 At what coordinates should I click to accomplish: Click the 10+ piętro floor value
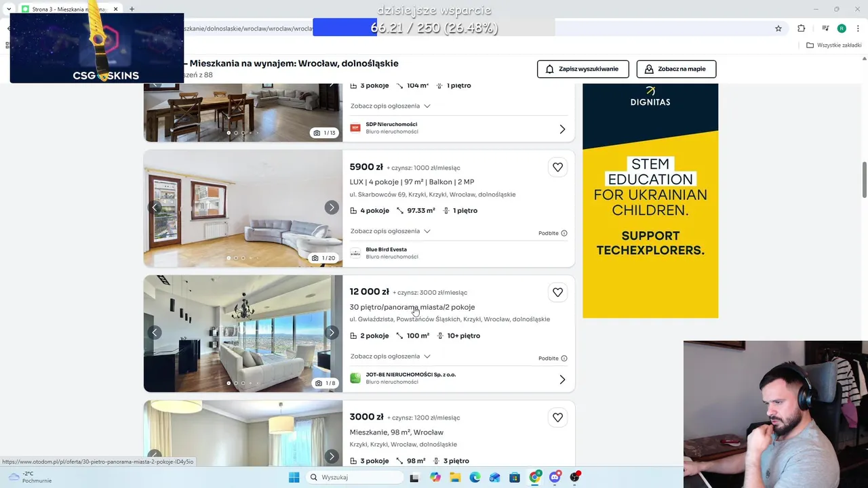[464, 335]
